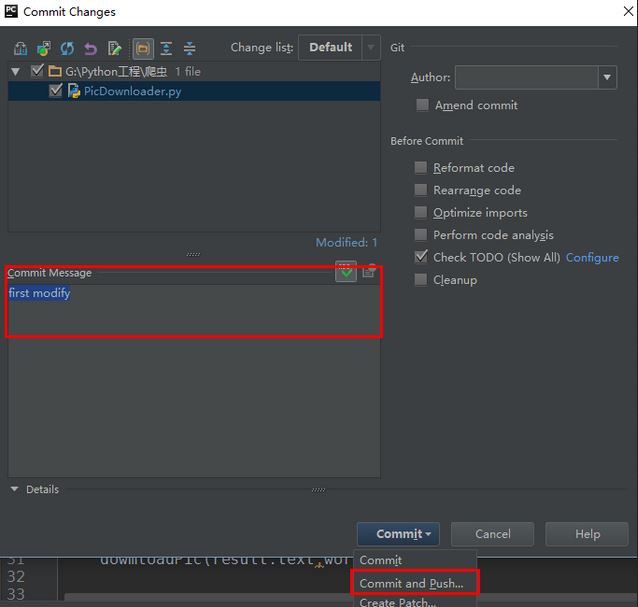
Task: Uncheck Check TODO (Show All) option
Action: coord(421,257)
